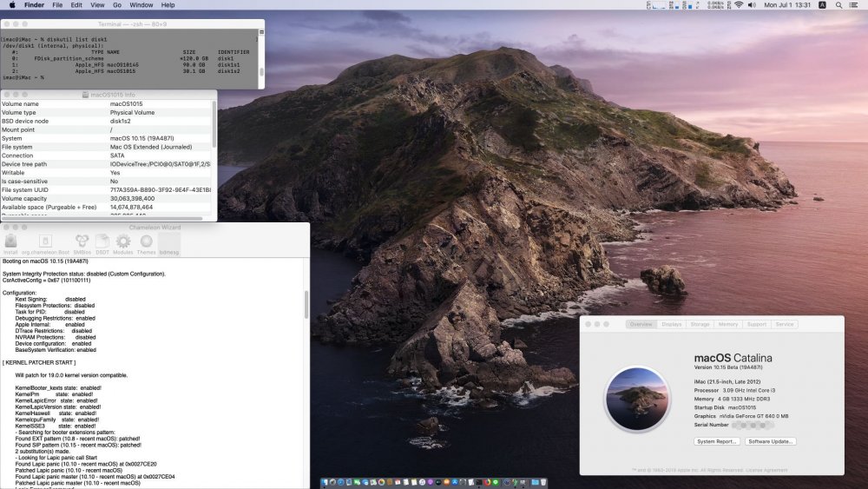The width and height of the screenshot is (868, 489).
Task: Click '[ KERNEL PATCHER START ]' in Chameleon log
Action: point(39,363)
